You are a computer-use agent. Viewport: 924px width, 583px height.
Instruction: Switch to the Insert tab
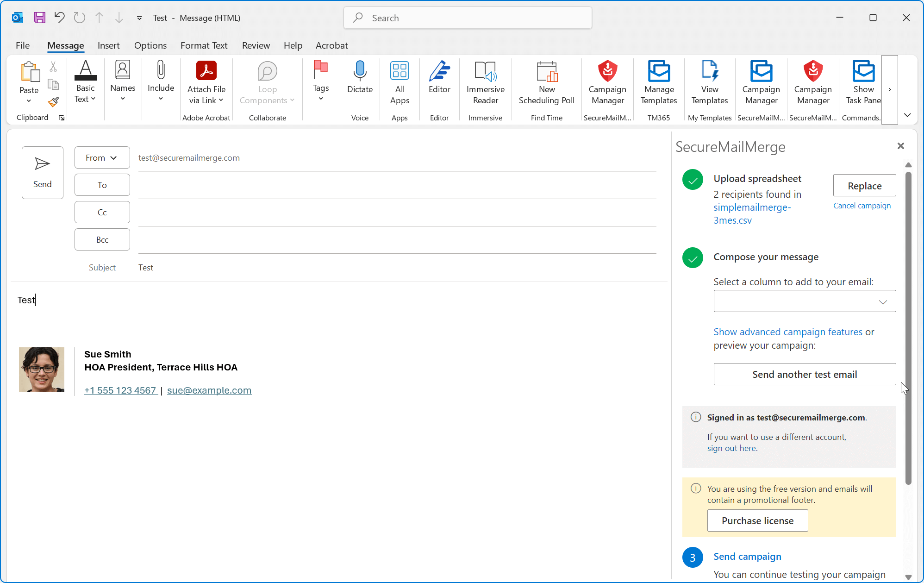(108, 45)
